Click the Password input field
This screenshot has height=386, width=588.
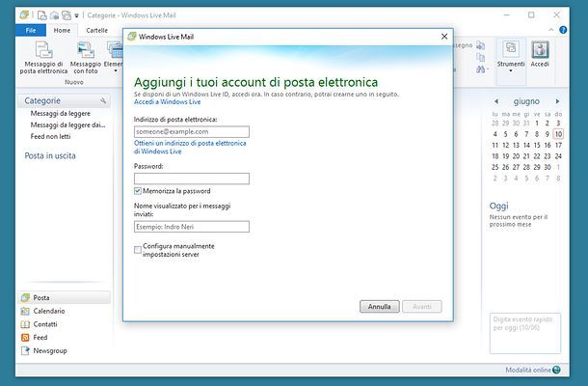click(192, 179)
